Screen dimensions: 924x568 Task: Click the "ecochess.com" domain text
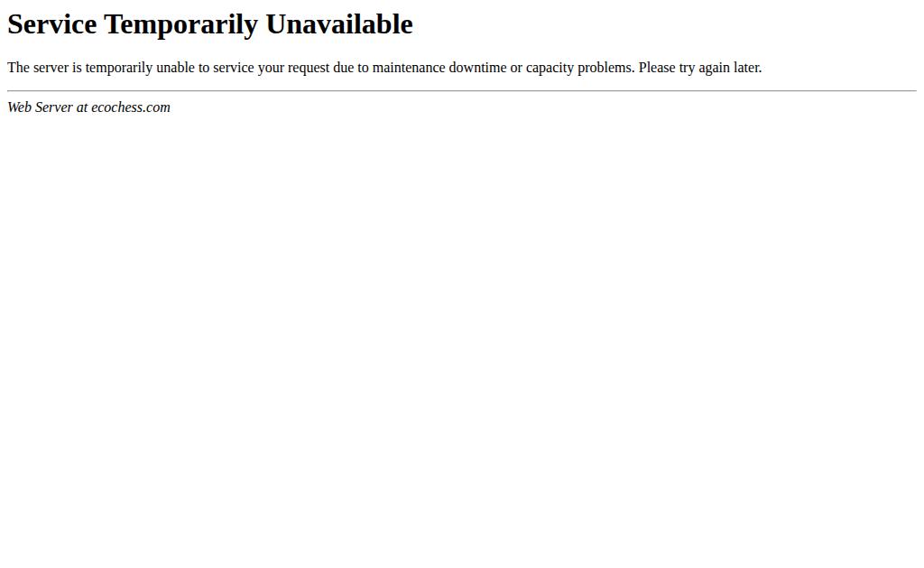tap(131, 107)
